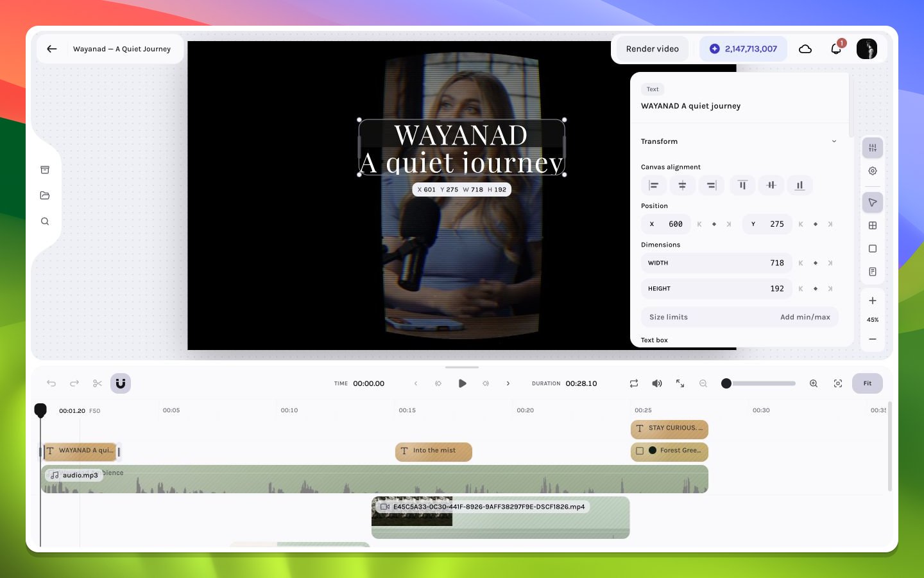Step to next frame arrow

point(508,383)
